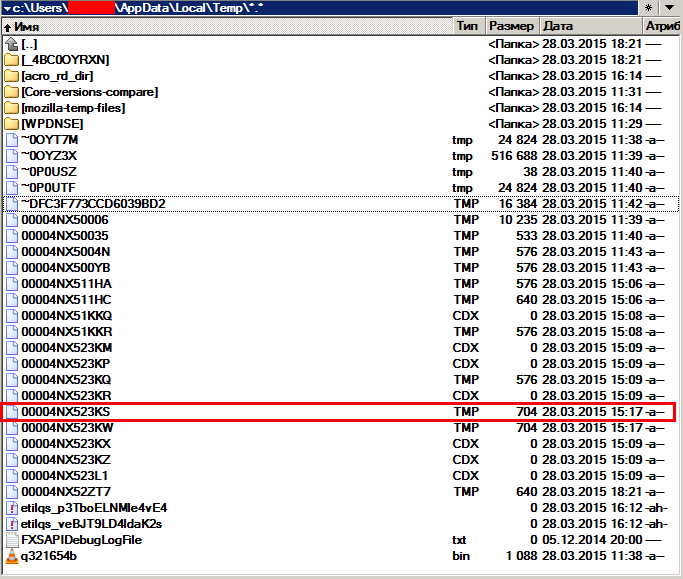
Task: Click the red-exclamation icon of etilqs_p3TboELNMIe4vE4
Action: coord(12,508)
